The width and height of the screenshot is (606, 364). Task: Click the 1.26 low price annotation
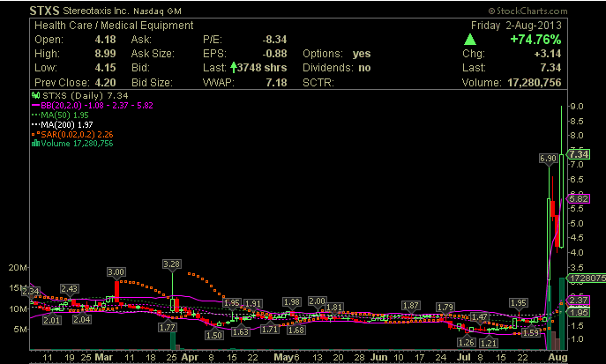[466, 342]
